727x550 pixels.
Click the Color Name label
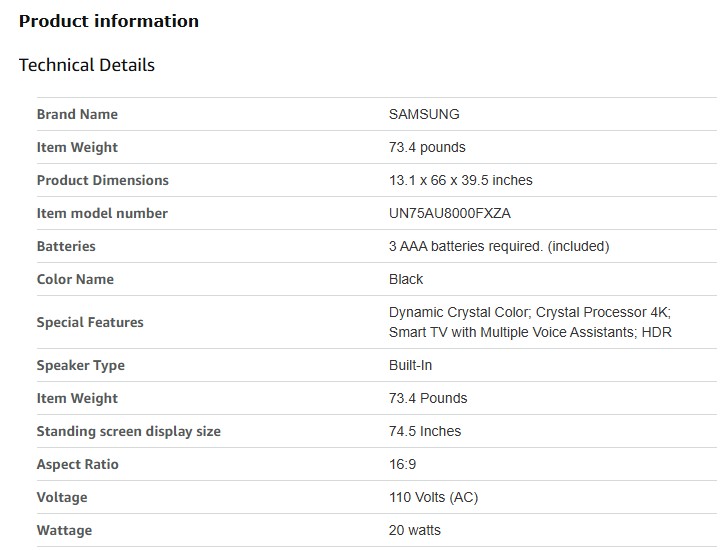click(x=75, y=279)
